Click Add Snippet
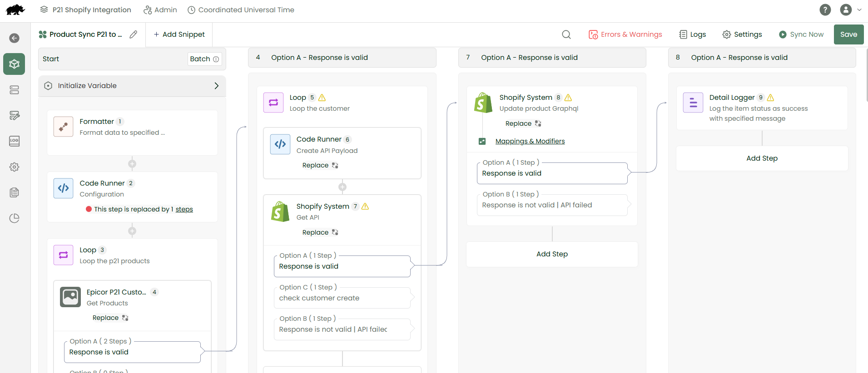 tap(179, 34)
